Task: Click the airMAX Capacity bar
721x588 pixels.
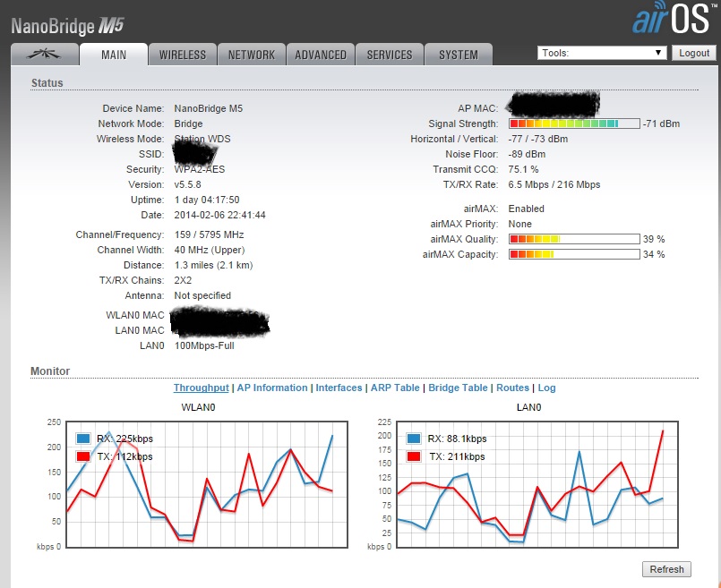Action: pyautogui.click(x=574, y=254)
